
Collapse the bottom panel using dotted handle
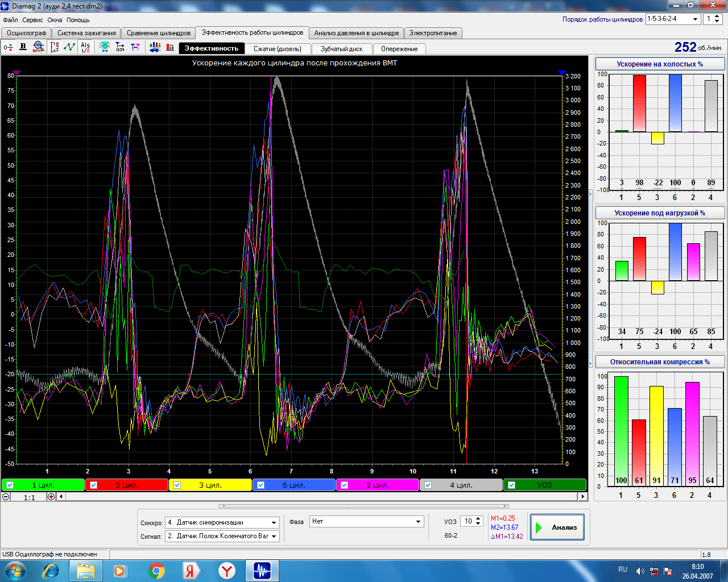[364, 506]
